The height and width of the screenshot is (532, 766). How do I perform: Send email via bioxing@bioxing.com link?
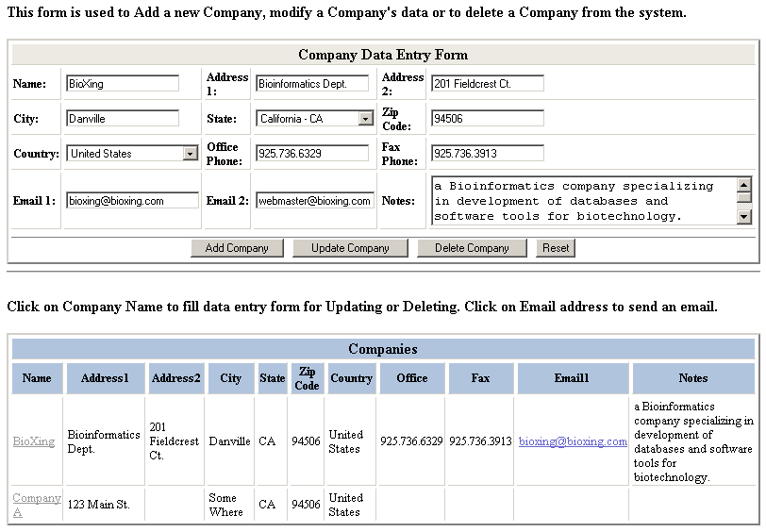[573, 441]
